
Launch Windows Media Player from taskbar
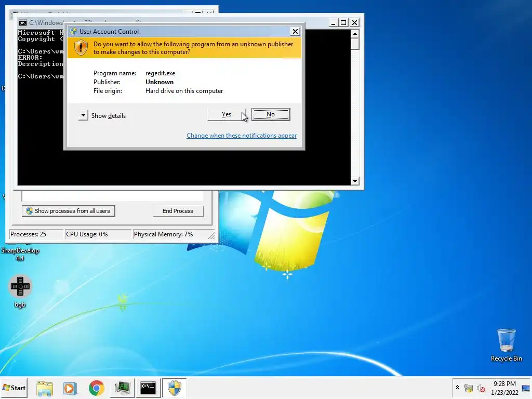pos(70,388)
